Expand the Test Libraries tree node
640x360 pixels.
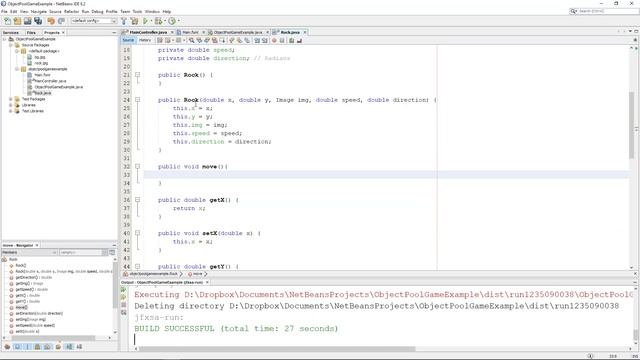pyautogui.click(x=11, y=111)
